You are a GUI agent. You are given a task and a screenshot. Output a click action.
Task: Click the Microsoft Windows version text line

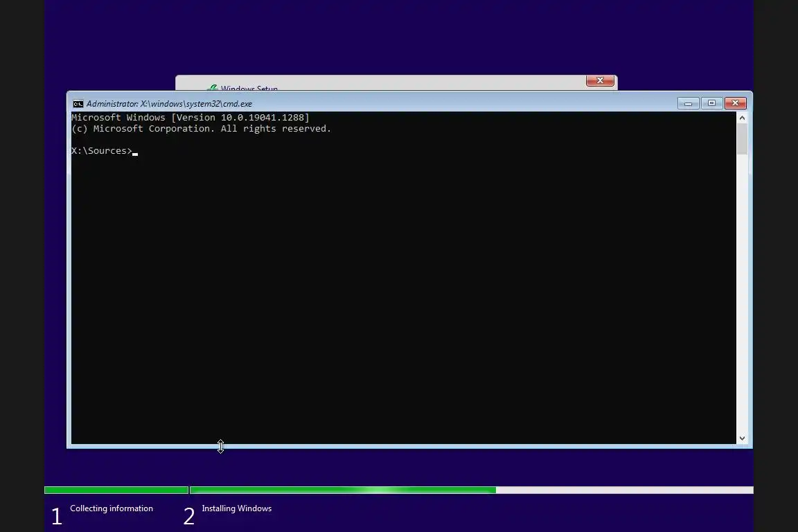190,118
